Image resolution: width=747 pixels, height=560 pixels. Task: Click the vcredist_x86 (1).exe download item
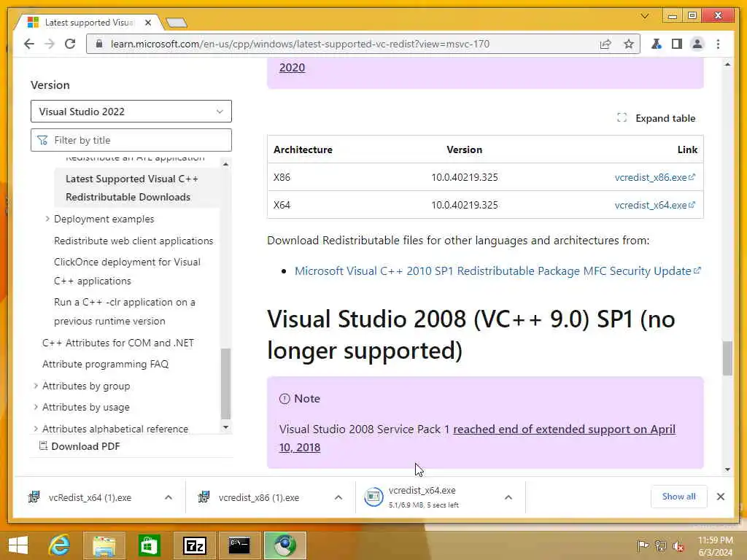(259, 497)
